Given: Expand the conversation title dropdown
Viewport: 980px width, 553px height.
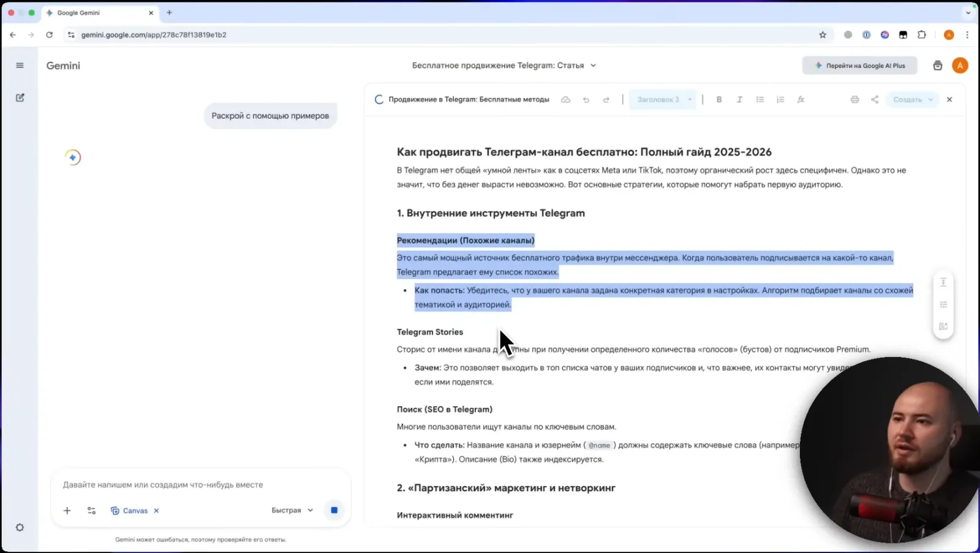Looking at the screenshot, I should (593, 66).
